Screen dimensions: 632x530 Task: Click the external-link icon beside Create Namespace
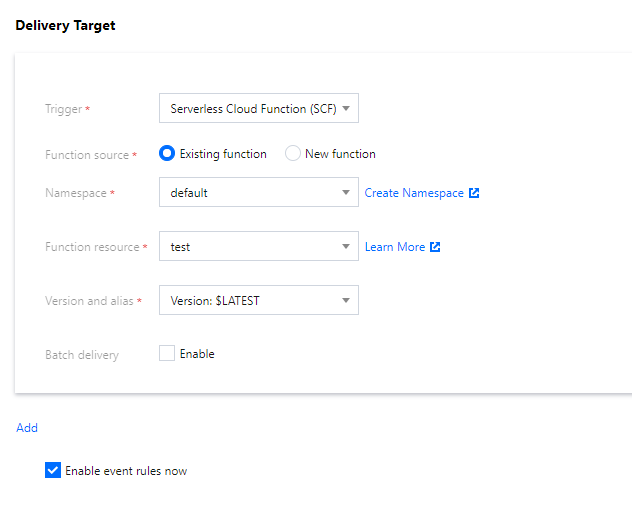[x=475, y=193]
